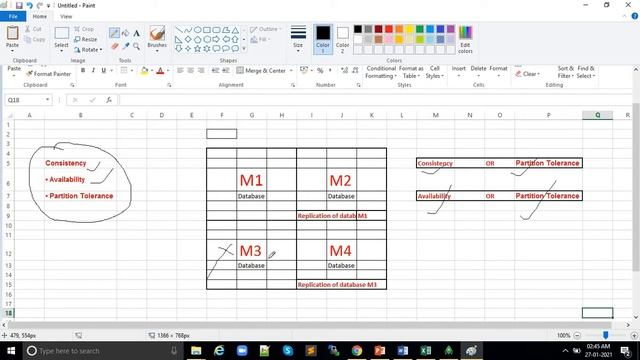The width and height of the screenshot is (640, 360).
Task: Pick the Diamond shape
Action: coord(188,39)
